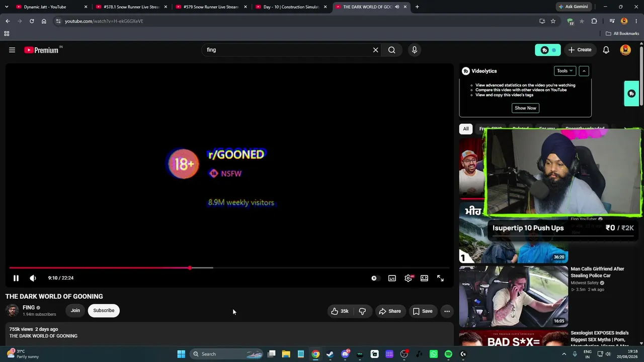Open the Windows Start menu
Screen dimensions: 644x362
point(181,354)
